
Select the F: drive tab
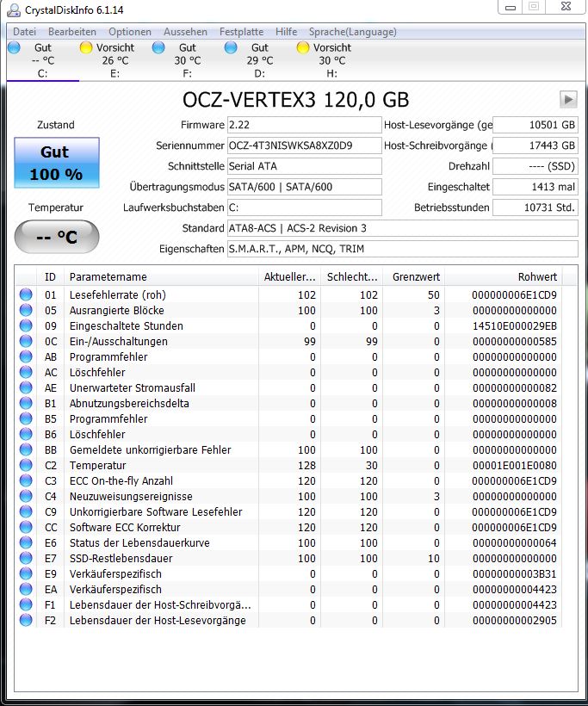188,60
